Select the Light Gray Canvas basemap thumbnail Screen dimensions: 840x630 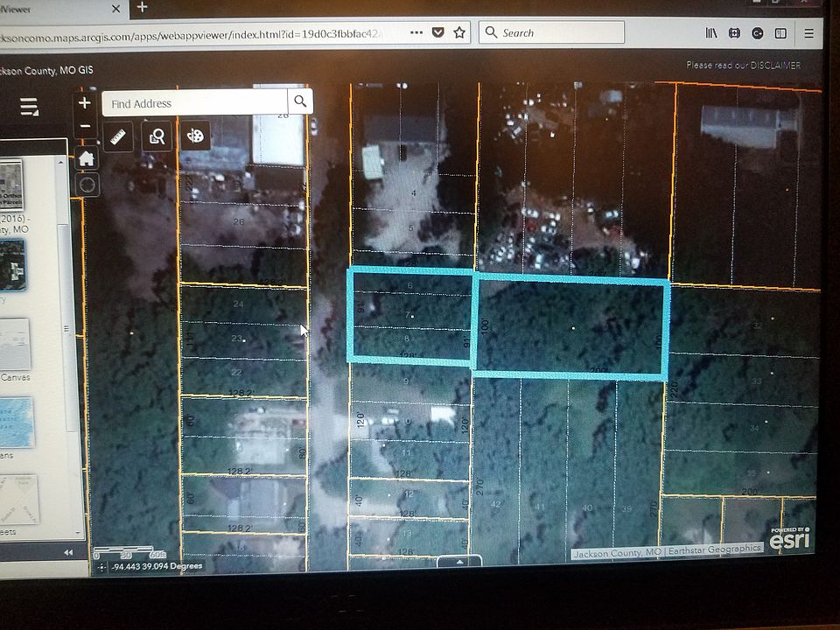pyautogui.click(x=16, y=344)
